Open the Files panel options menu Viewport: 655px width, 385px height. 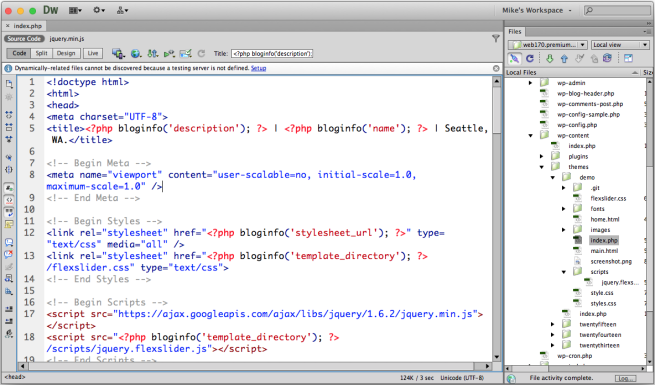(x=647, y=32)
